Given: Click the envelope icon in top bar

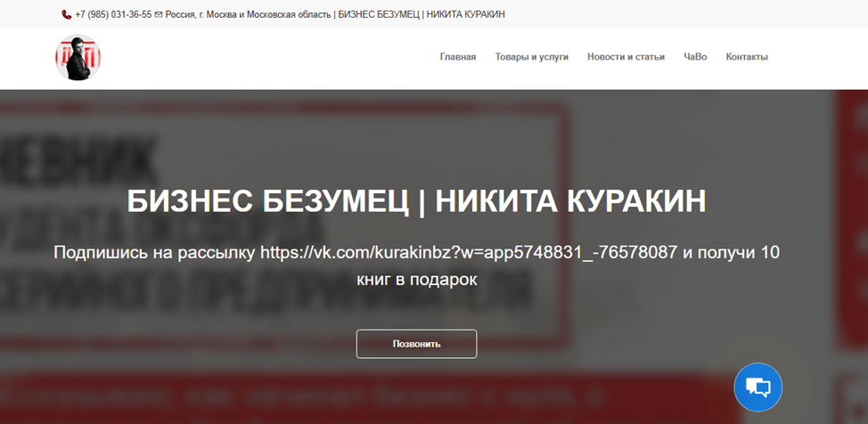Looking at the screenshot, I should pyautogui.click(x=159, y=15).
